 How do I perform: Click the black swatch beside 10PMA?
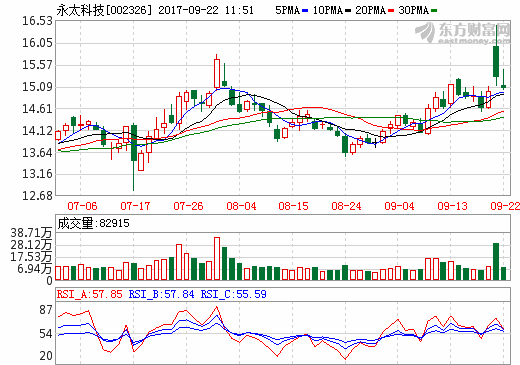(x=348, y=11)
